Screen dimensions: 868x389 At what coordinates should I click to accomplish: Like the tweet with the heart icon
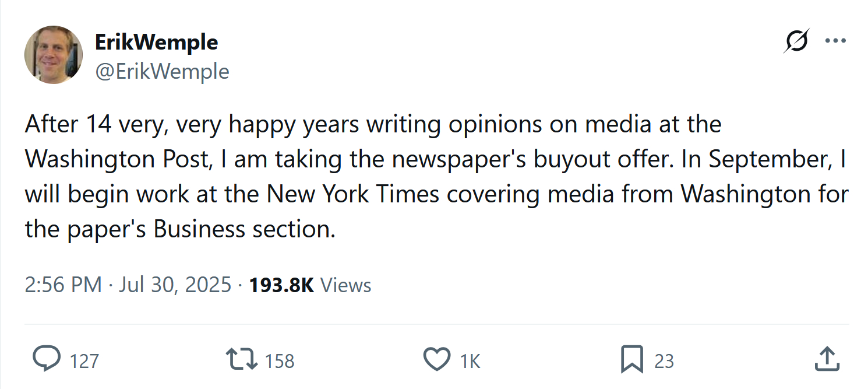[436, 359]
